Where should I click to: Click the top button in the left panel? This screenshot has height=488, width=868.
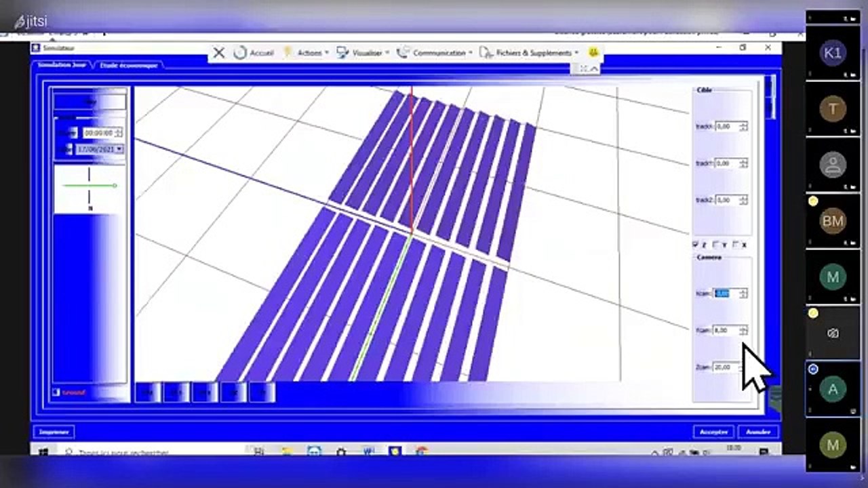[x=90, y=102]
